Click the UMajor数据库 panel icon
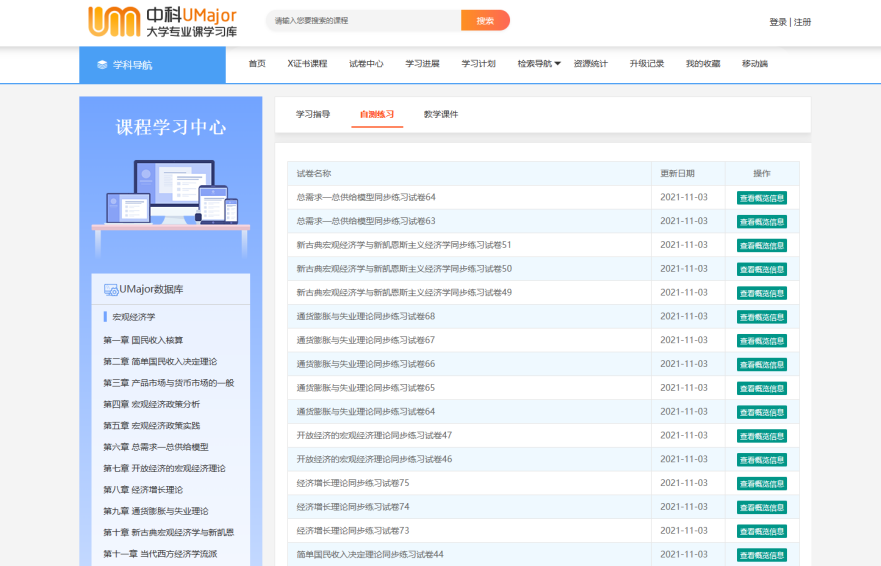This screenshot has width=881, height=566. point(110,290)
